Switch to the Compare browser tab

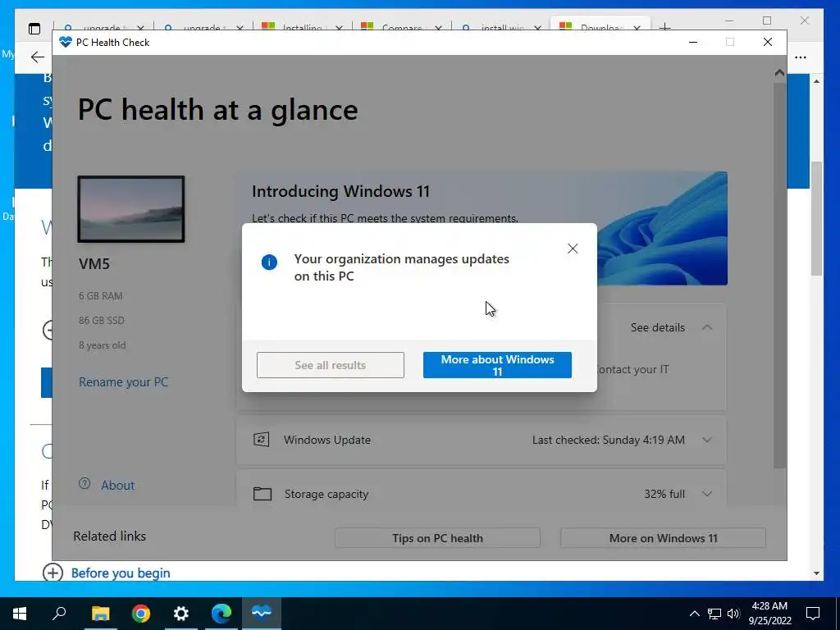(401, 27)
